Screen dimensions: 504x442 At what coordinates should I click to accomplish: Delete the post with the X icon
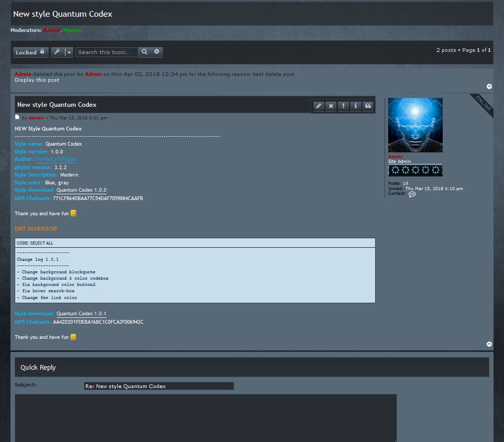click(x=331, y=106)
